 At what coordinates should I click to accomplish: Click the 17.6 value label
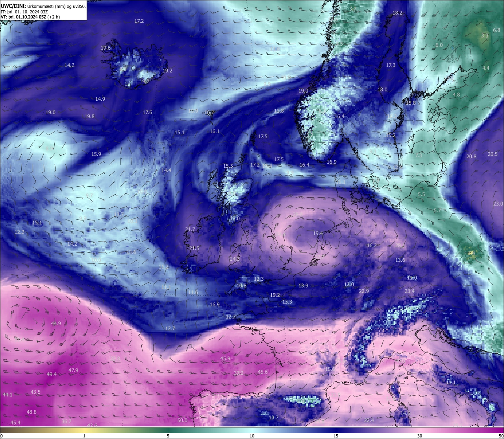[147, 112]
